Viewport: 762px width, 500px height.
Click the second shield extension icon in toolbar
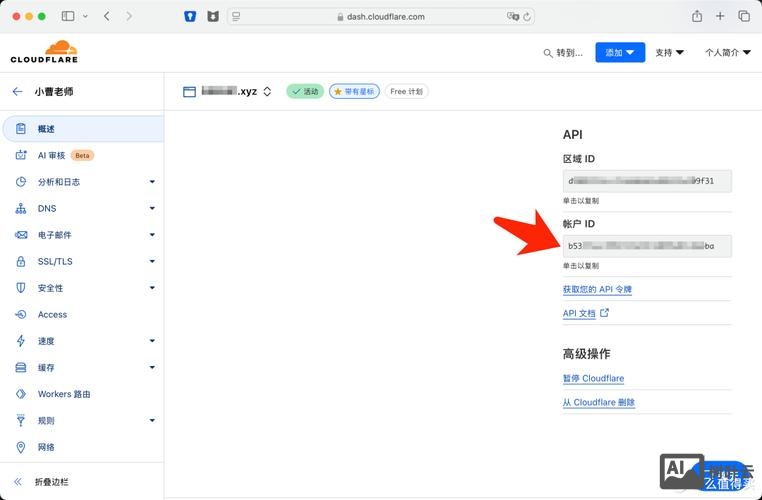pos(213,16)
